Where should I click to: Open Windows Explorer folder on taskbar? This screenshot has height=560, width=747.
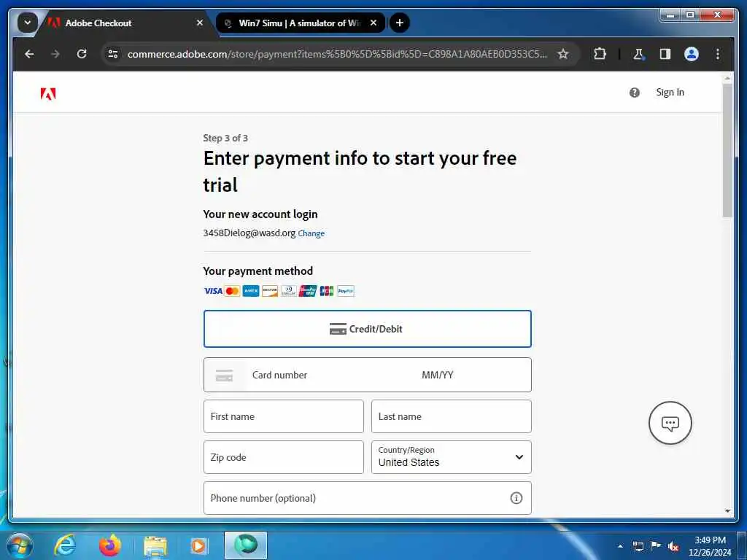[x=155, y=547]
